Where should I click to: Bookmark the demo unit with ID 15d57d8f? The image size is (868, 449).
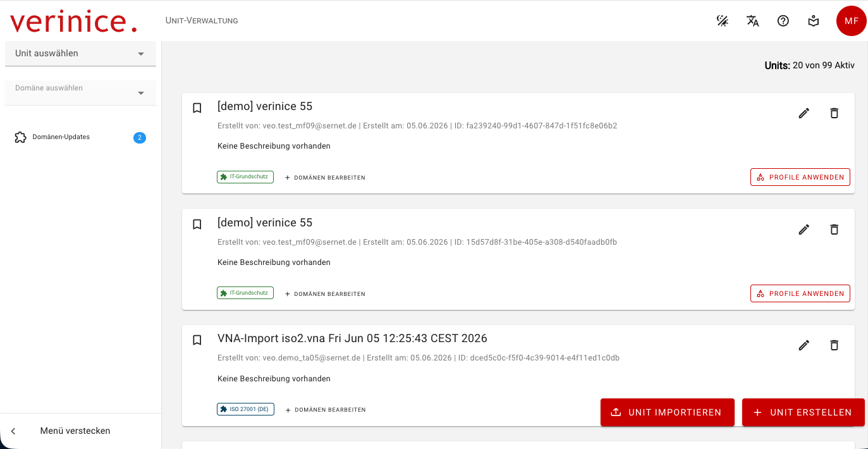pyautogui.click(x=197, y=225)
